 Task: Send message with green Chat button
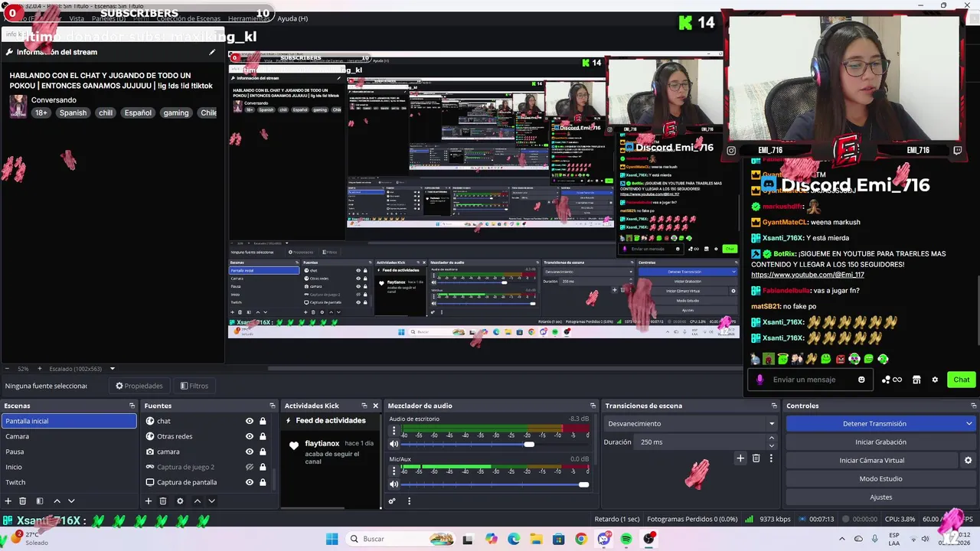pyautogui.click(x=961, y=380)
